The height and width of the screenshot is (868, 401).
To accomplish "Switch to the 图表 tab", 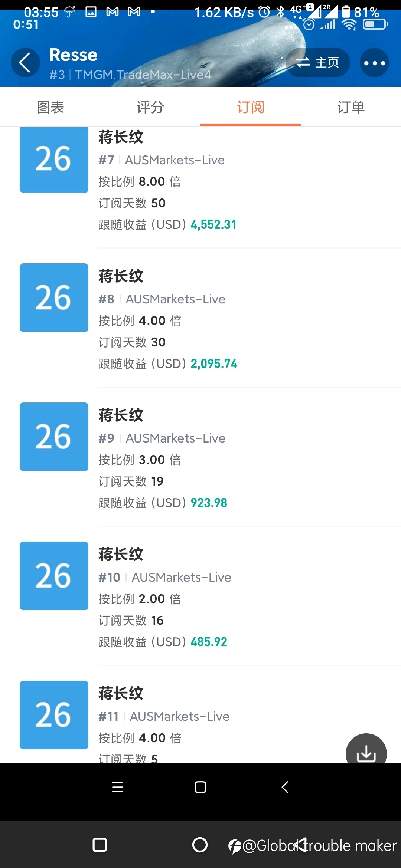I will tap(50, 107).
